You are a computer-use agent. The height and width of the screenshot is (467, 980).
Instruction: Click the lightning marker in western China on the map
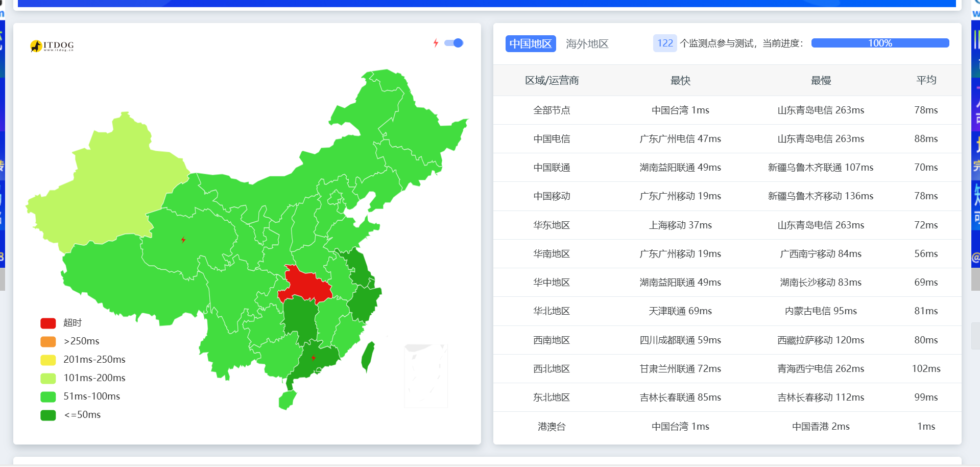183,239
